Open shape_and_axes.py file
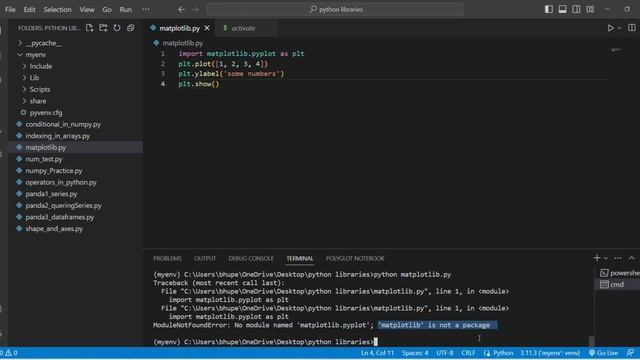Screen dimensions: 640x360 (54, 229)
